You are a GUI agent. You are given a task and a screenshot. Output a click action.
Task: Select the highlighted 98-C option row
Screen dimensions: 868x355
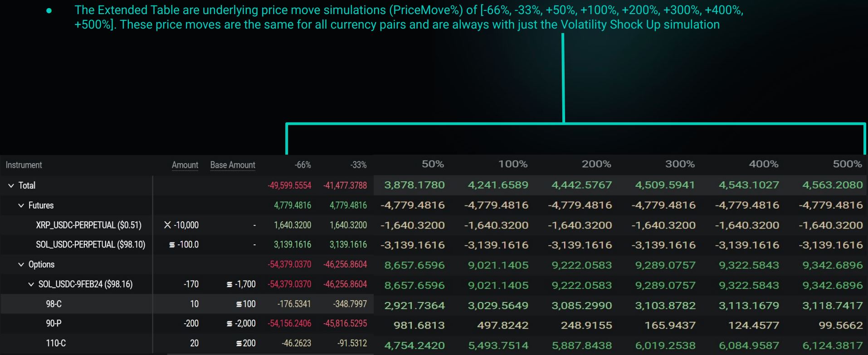point(54,304)
